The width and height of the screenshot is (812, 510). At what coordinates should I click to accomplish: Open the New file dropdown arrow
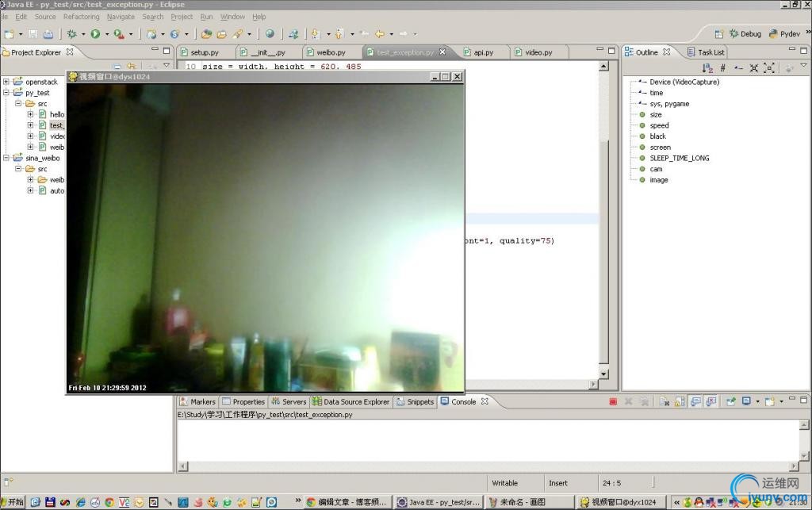(x=21, y=34)
